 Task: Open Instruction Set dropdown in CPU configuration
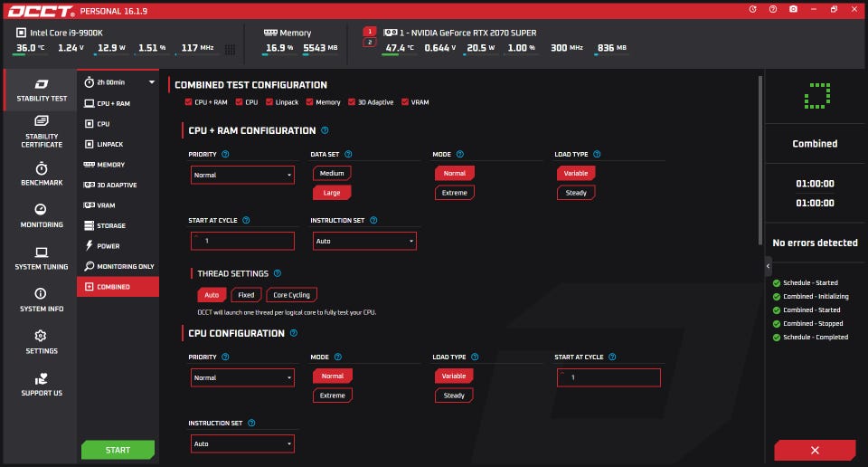pos(242,443)
